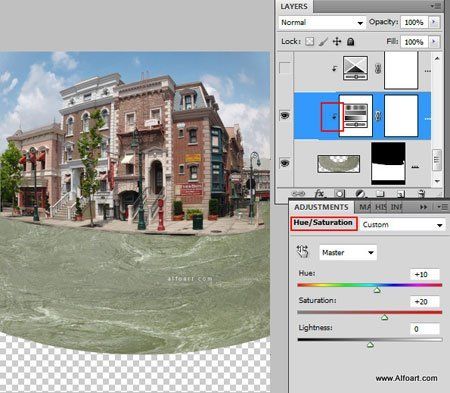Click the lock all padlock icon
Image resolution: width=450 pixels, height=393 pixels.
point(350,42)
